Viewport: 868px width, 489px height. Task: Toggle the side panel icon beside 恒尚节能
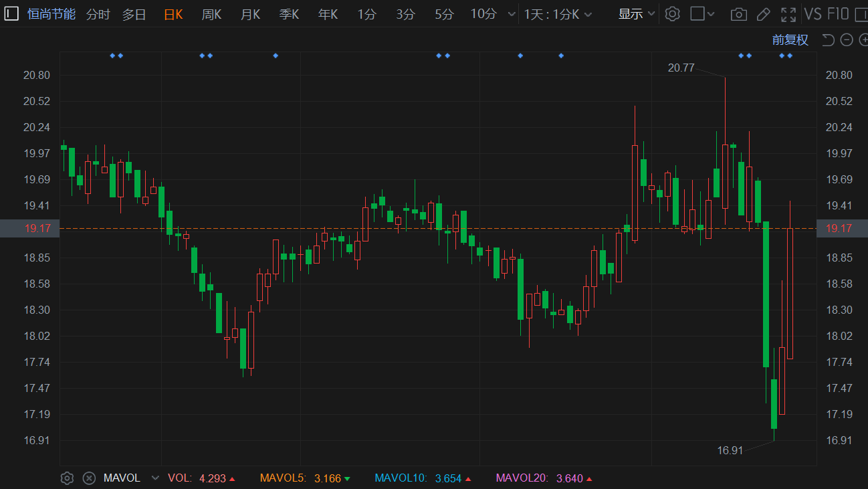coord(12,14)
